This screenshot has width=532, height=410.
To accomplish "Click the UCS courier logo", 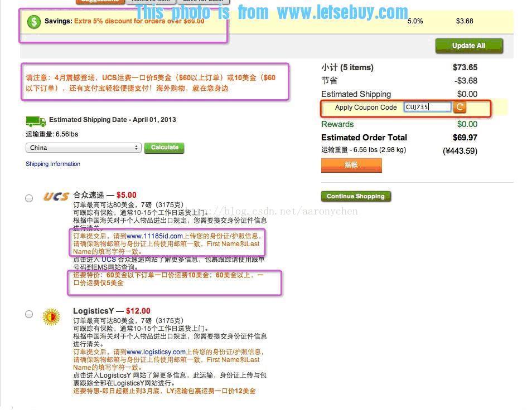I will (x=56, y=196).
